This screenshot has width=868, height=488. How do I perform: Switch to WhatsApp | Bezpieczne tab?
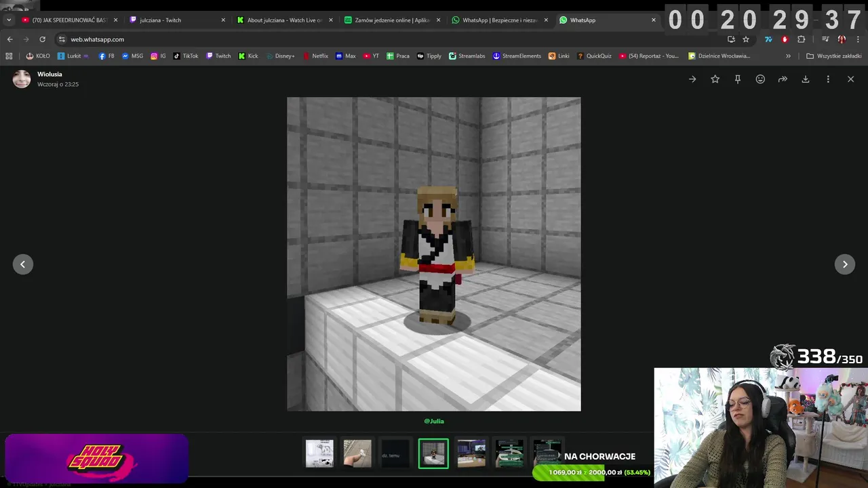pos(500,20)
